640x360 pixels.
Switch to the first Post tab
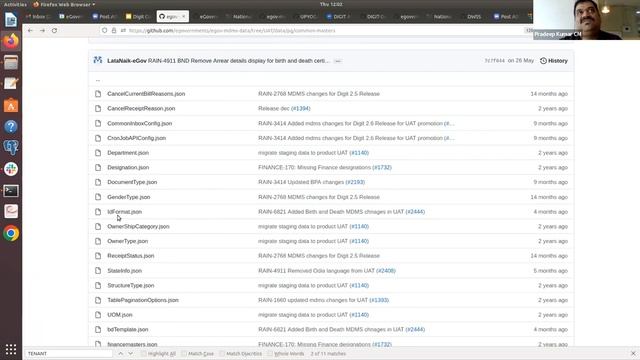[x=105, y=16]
